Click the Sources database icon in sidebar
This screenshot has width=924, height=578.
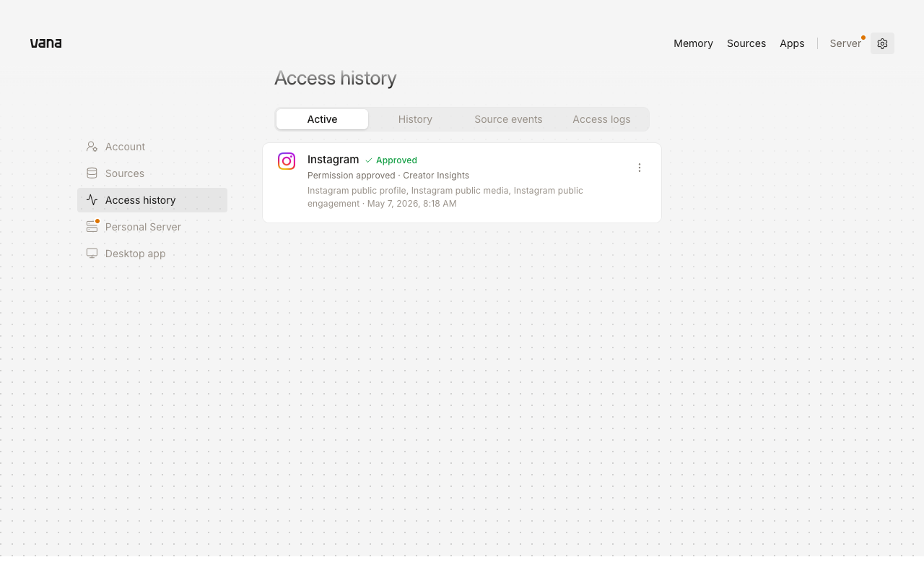click(92, 173)
